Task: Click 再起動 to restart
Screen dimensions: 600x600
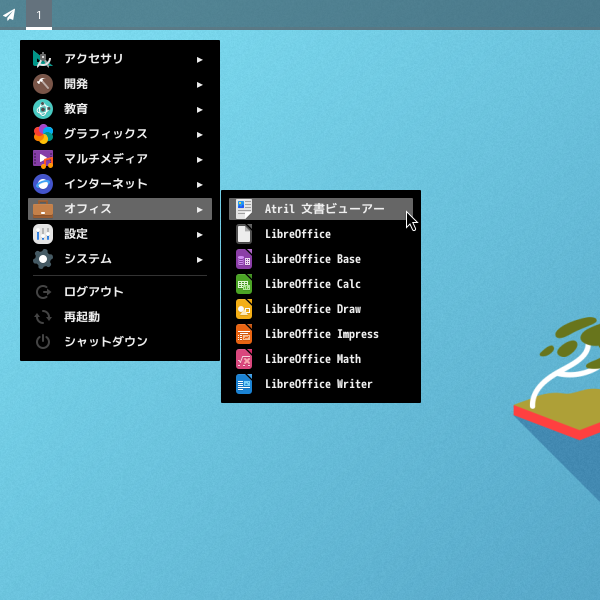Action: click(x=81, y=317)
